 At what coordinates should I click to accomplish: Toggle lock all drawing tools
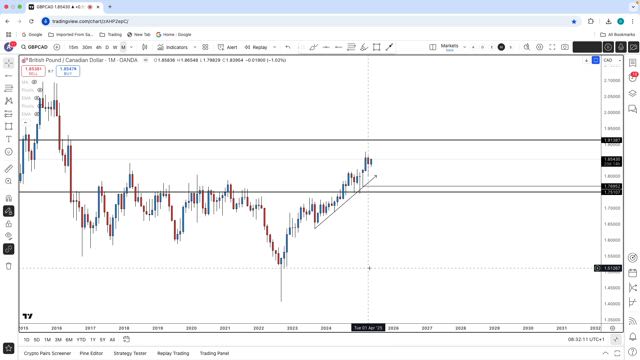point(8,224)
